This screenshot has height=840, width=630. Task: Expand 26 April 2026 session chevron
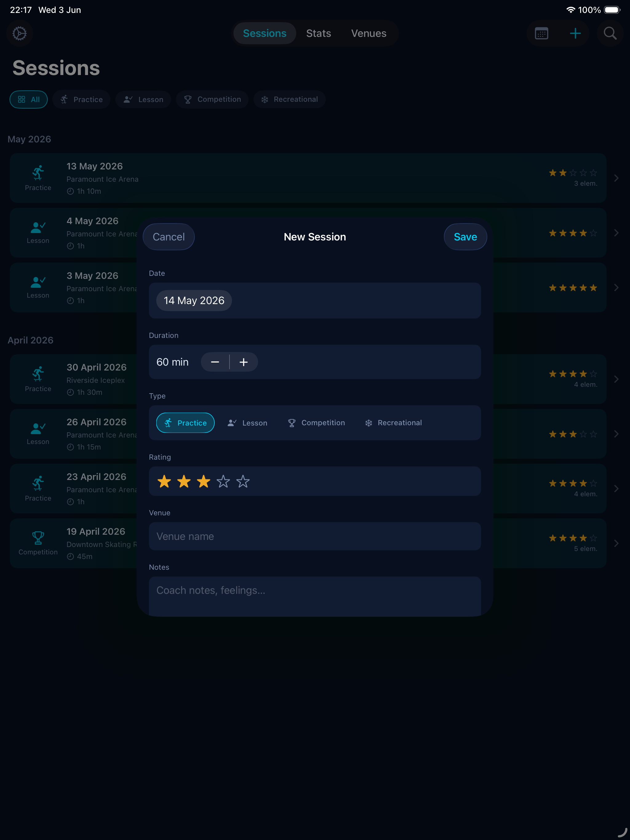(616, 434)
